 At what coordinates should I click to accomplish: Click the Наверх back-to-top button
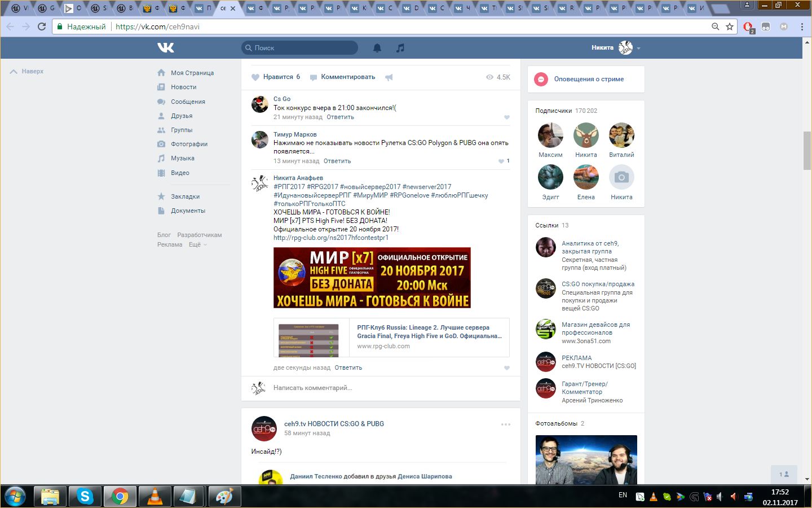click(x=27, y=72)
